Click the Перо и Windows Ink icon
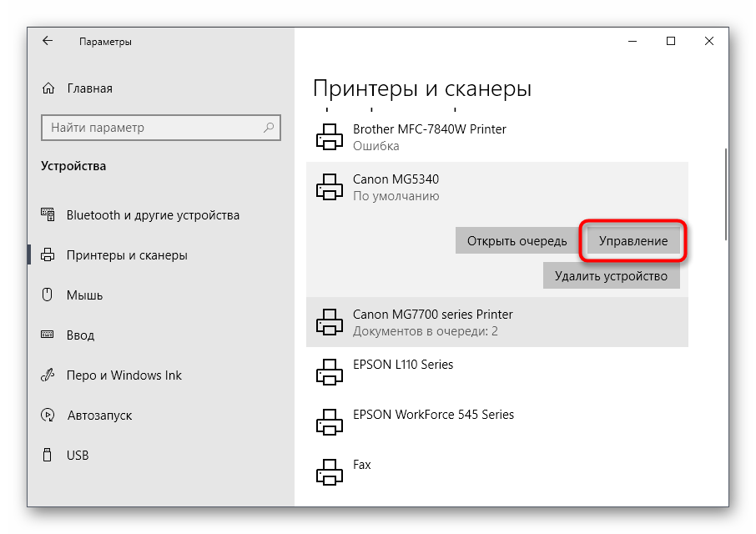This screenshot has width=756, height=534. pos(48,375)
